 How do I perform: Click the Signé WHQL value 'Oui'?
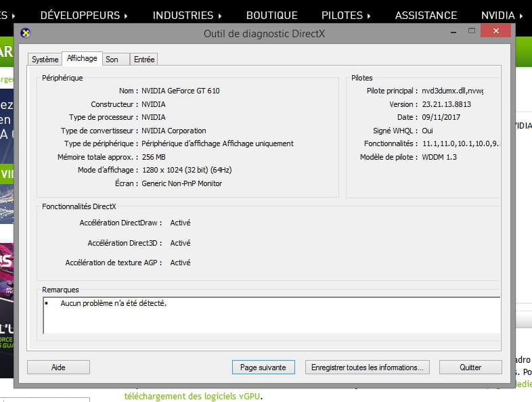(427, 131)
